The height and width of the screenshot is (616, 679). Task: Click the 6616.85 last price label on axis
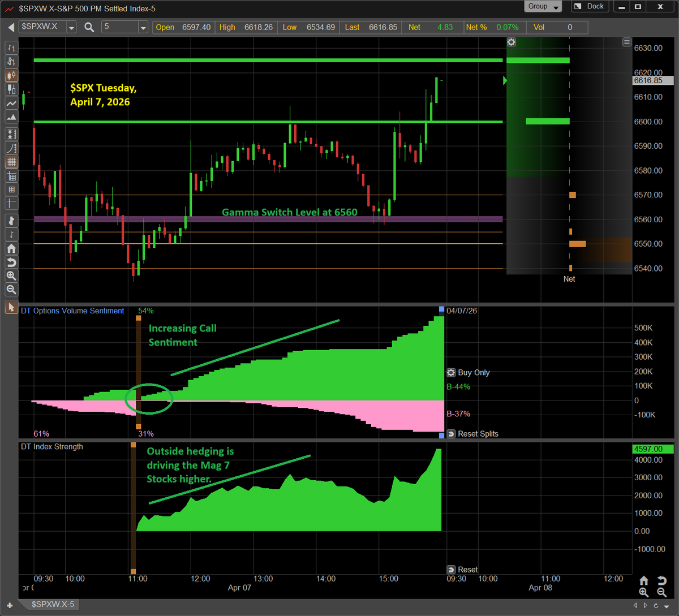click(652, 81)
